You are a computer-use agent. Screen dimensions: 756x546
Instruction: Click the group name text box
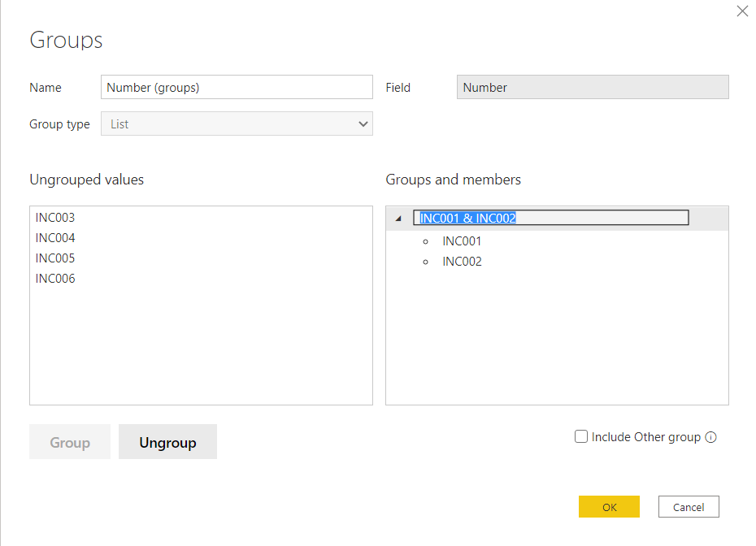550,217
